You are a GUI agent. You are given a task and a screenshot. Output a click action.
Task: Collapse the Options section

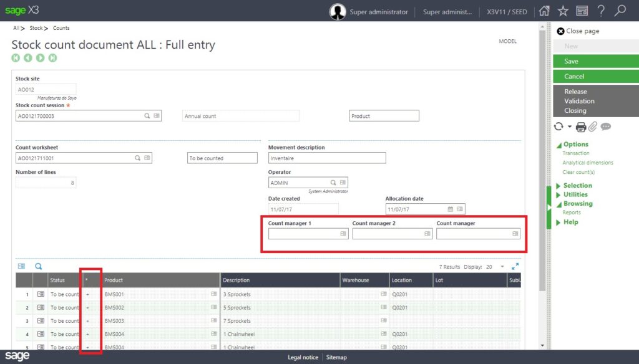[x=575, y=144]
